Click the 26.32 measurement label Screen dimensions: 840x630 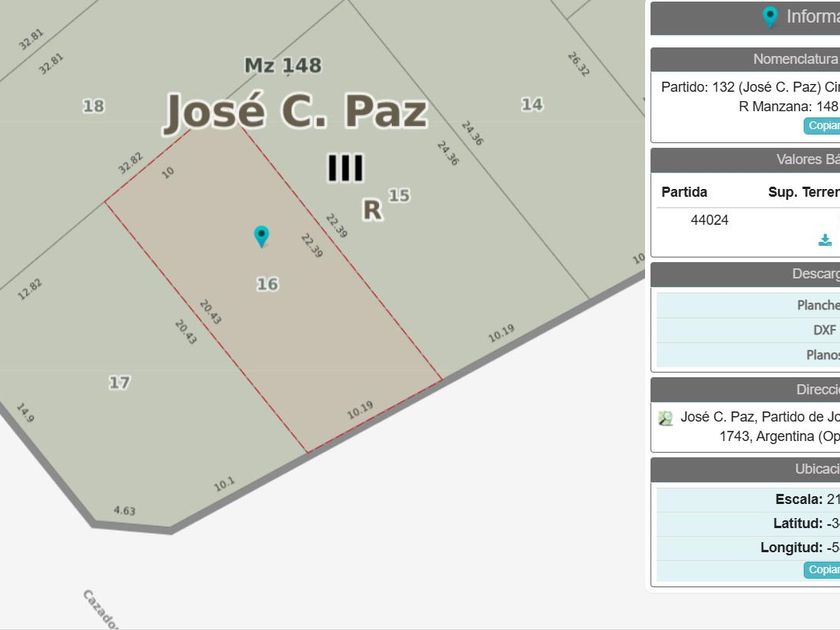[579, 64]
